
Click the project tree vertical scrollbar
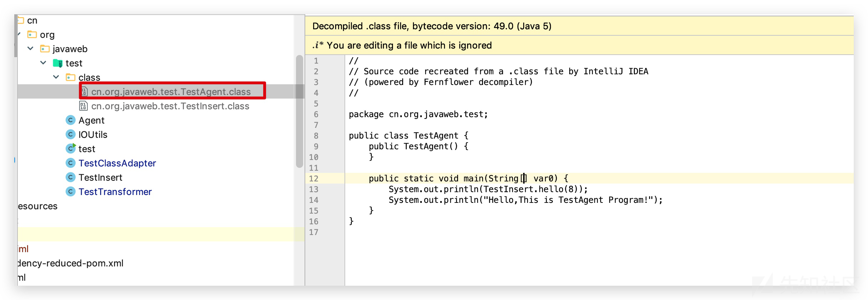pyautogui.click(x=300, y=111)
